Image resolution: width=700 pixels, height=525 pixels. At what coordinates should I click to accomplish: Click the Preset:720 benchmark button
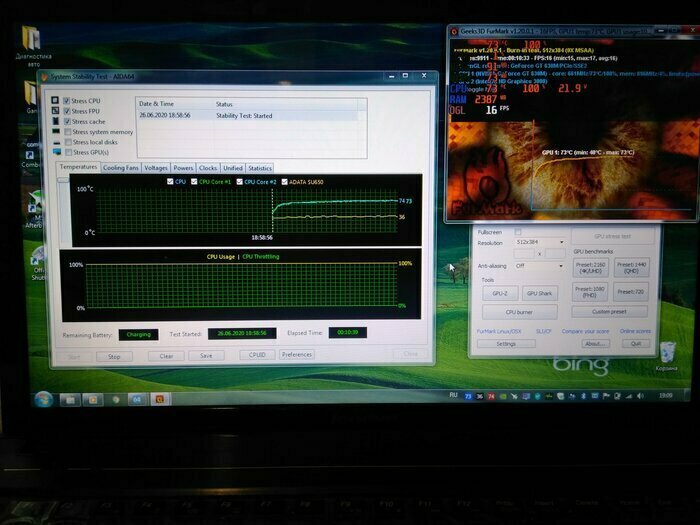(x=631, y=292)
